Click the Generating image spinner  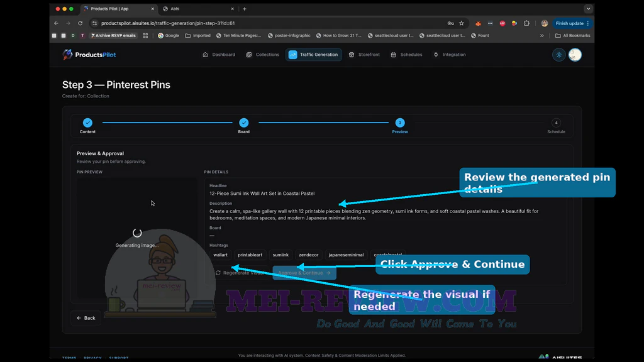point(137,233)
